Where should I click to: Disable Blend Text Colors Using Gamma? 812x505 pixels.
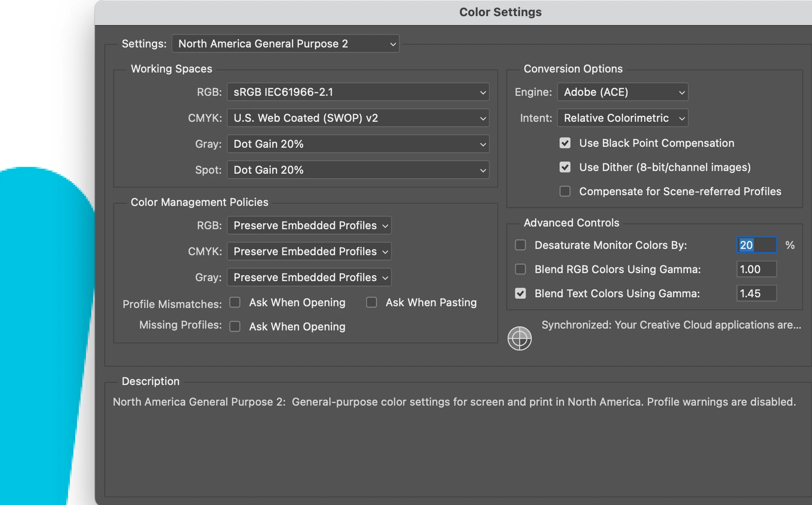[520, 294]
